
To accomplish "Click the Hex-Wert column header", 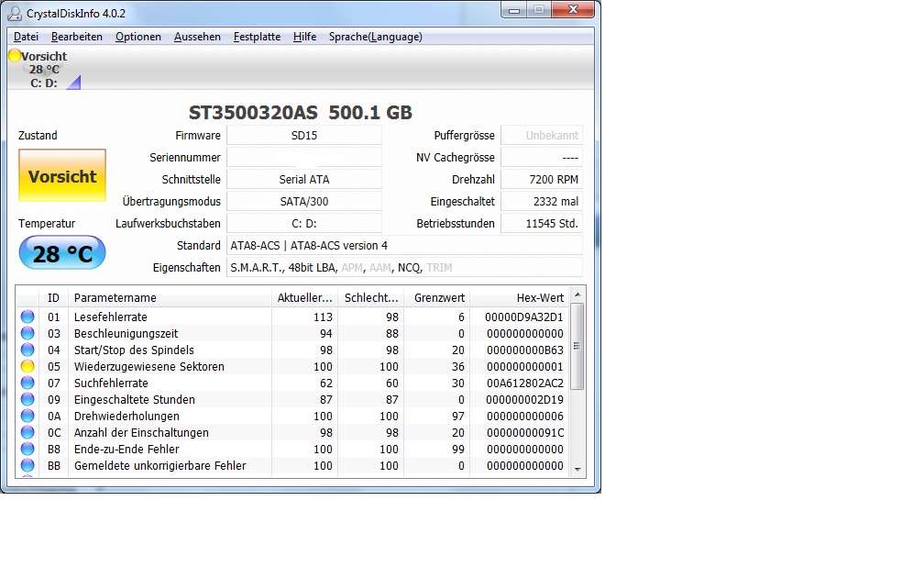I will pyautogui.click(x=519, y=297).
